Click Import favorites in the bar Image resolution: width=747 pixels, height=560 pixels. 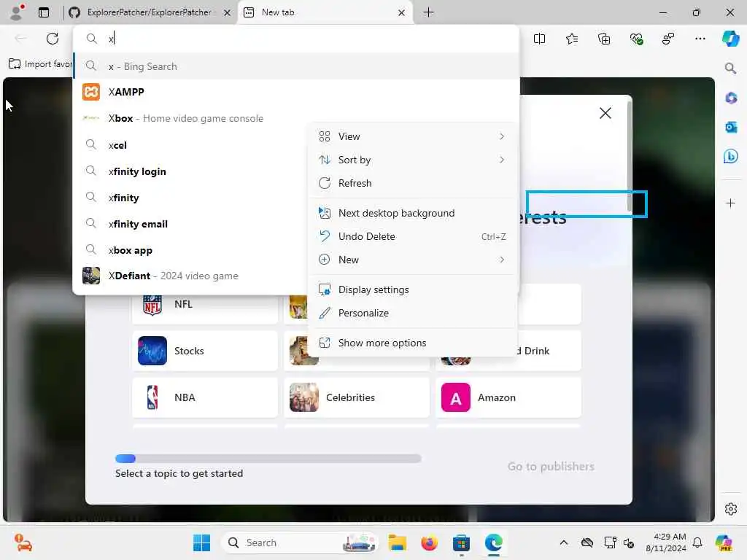coord(40,64)
